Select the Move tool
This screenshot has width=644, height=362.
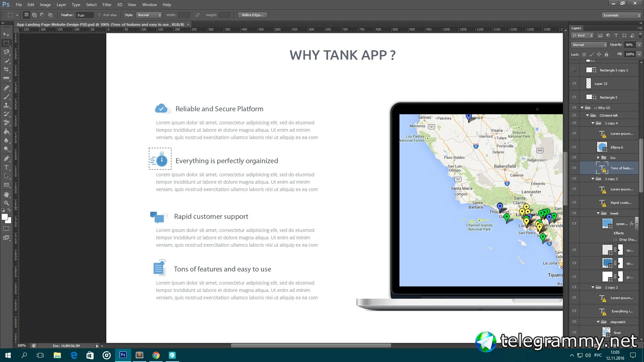(x=6, y=35)
